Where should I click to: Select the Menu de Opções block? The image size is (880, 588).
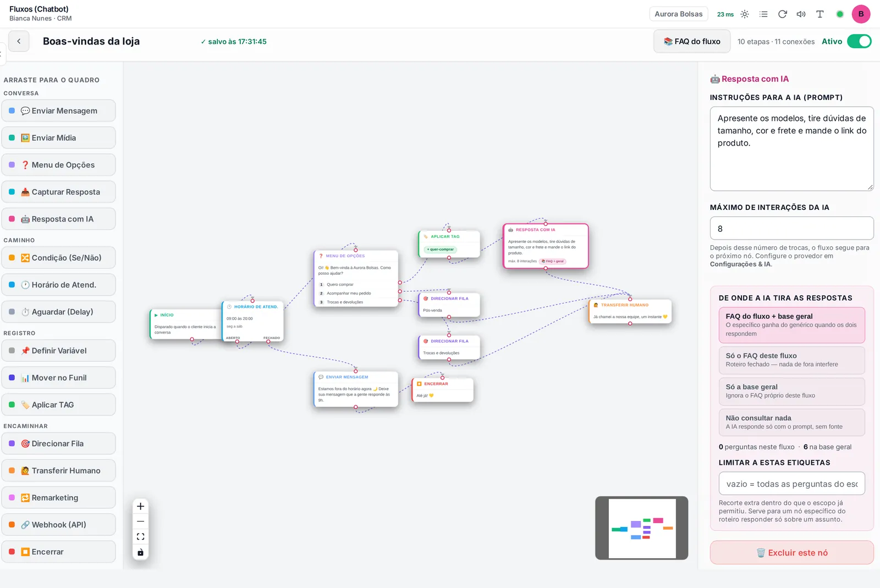click(59, 165)
